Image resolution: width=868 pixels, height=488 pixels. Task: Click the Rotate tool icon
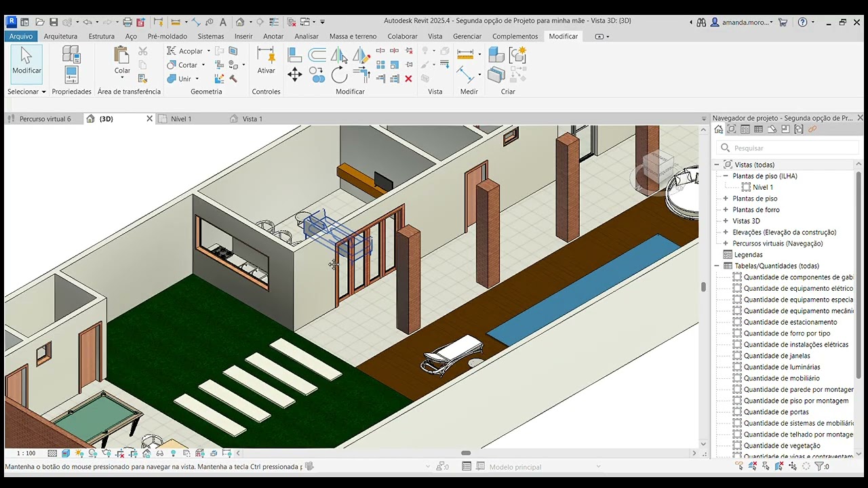coord(339,75)
